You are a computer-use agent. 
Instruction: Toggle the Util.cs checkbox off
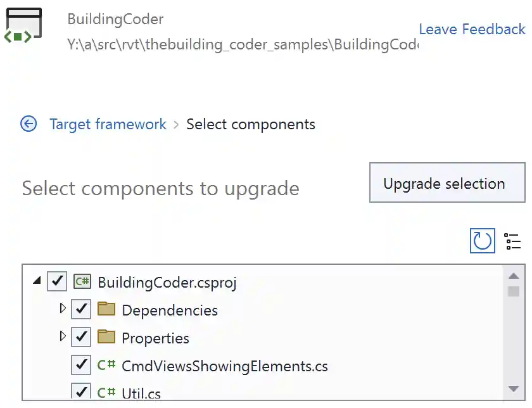pos(80,393)
